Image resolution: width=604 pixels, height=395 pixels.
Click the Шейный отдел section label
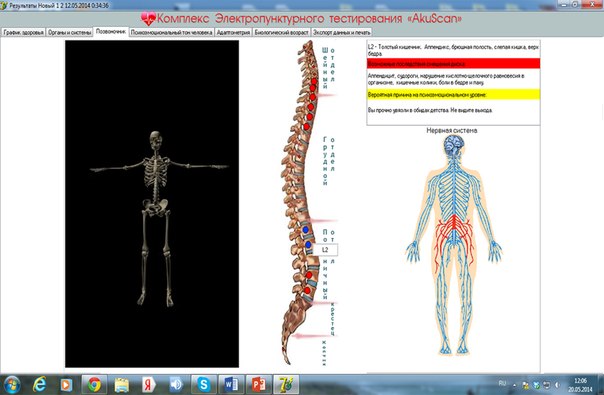(329, 68)
